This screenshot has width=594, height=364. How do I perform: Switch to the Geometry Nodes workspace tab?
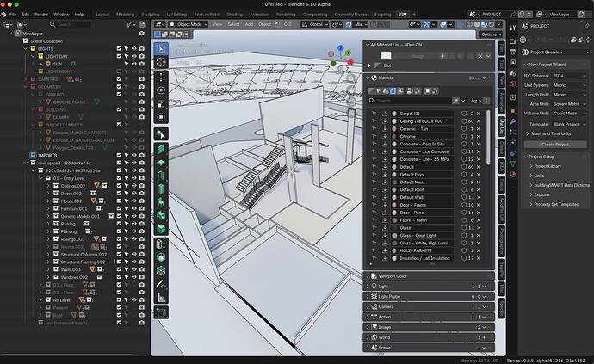(x=350, y=15)
